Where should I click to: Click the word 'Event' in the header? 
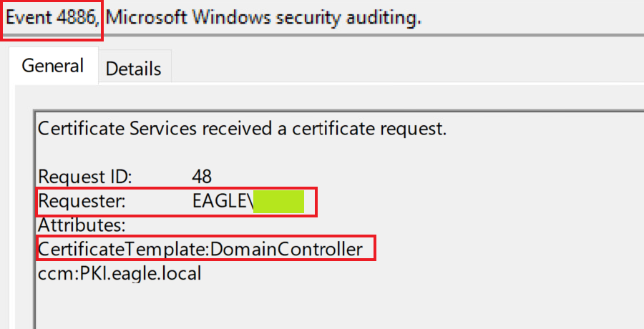click(27, 18)
